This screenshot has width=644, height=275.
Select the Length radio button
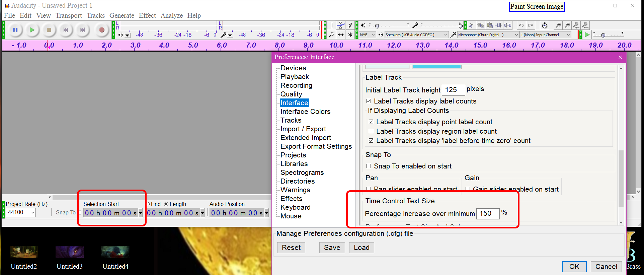coord(166,204)
